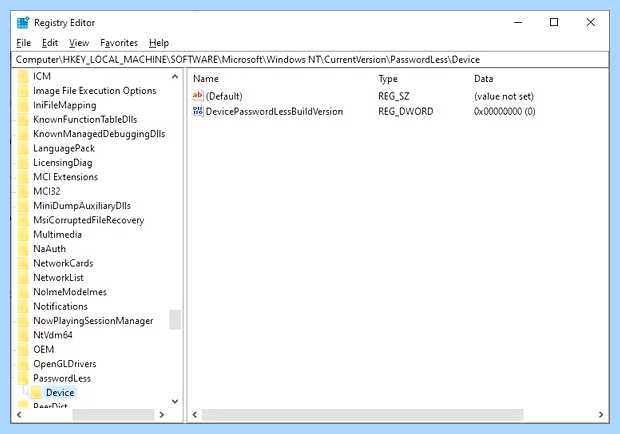Select the NetworkList key

[x=58, y=277]
